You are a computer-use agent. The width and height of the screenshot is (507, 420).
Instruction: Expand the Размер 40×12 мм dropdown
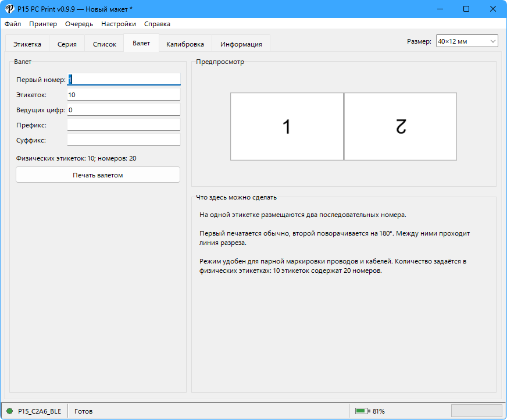467,41
